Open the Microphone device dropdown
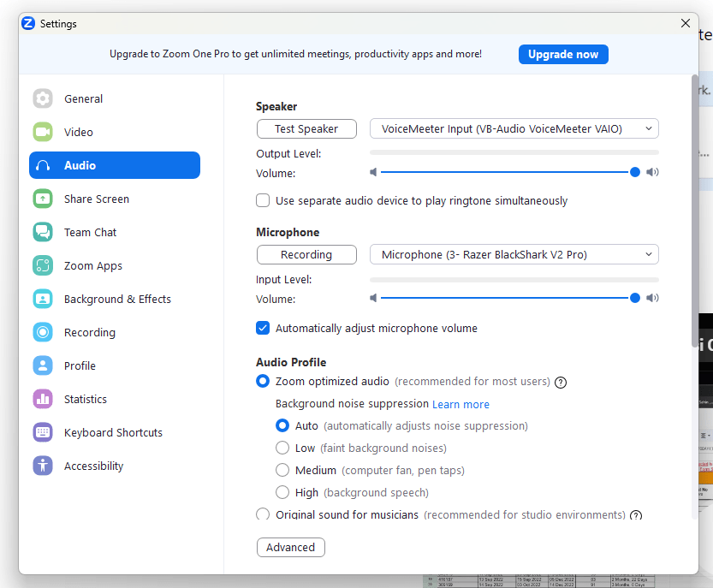 (514, 255)
